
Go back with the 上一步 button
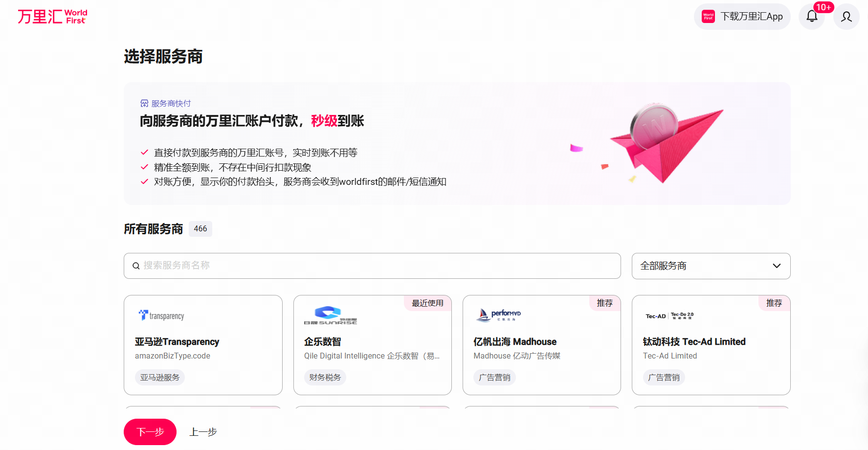click(x=203, y=432)
